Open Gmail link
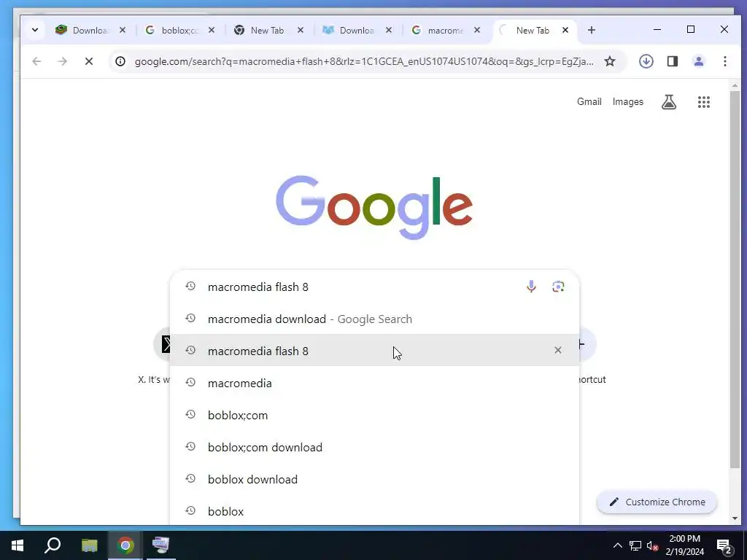Screen dimensions: 747x560 (x=589, y=101)
